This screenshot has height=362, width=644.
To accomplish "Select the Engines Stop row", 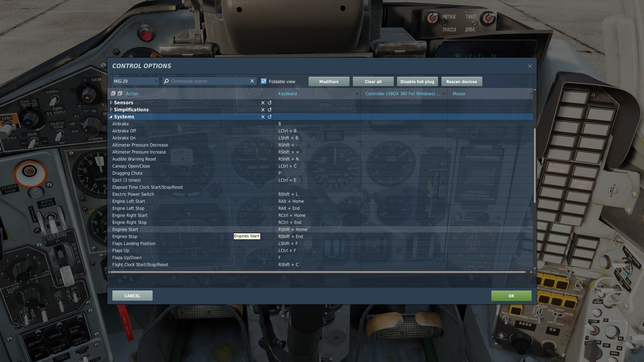I will click(x=320, y=237).
